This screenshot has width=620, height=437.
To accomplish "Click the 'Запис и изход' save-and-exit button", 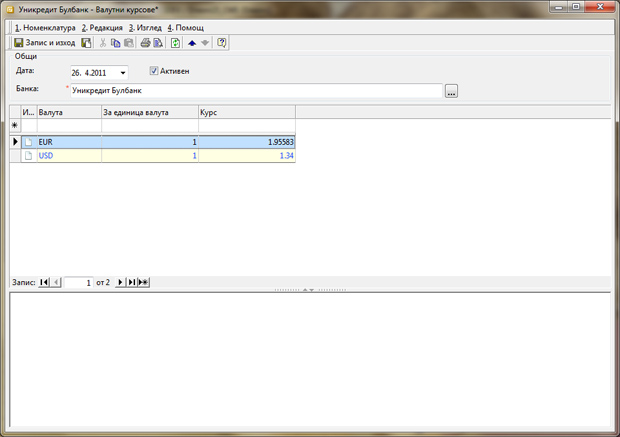I will [x=44, y=43].
